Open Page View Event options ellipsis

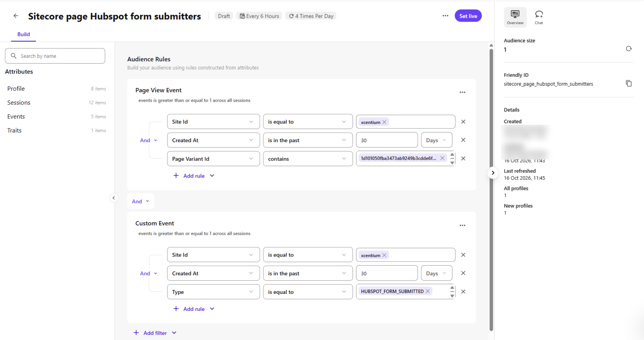click(x=462, y=92)
